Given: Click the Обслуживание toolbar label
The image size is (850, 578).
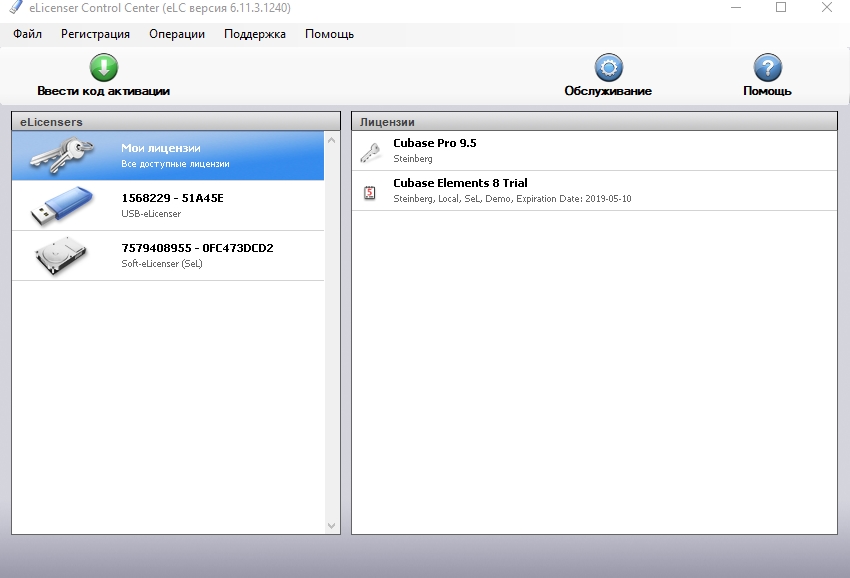Looking at the screenshot, I should tap(608, 91).
